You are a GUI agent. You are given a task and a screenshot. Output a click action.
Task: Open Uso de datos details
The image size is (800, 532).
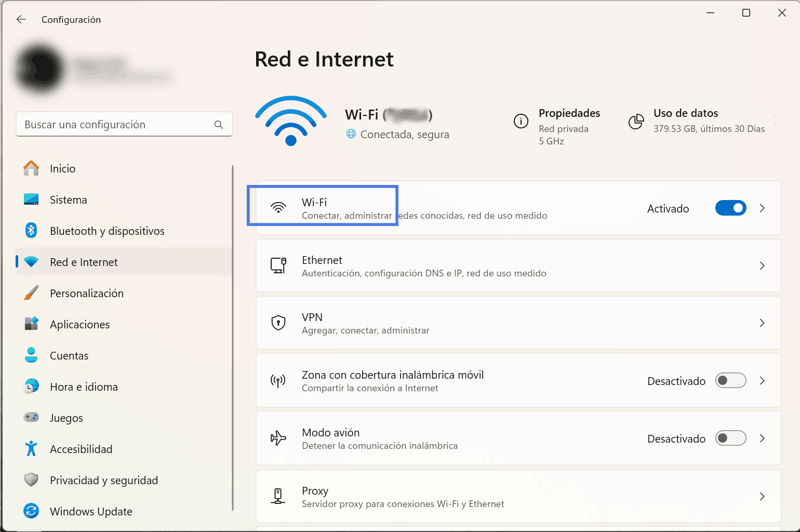pos(686,114)
